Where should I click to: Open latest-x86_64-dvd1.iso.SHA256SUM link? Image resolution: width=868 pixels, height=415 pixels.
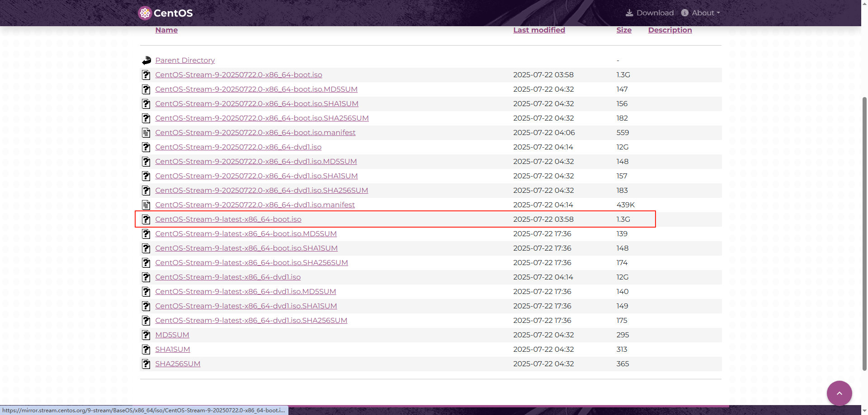(251, 320)
